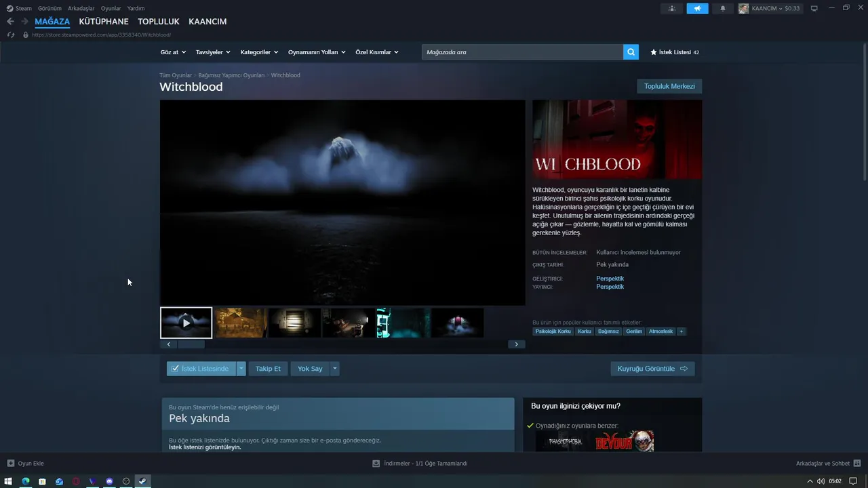Viewport: 868px width, 488px height.
Task: Open the Yardım menu
Action: pyautogui.click(x=136, y=8)
